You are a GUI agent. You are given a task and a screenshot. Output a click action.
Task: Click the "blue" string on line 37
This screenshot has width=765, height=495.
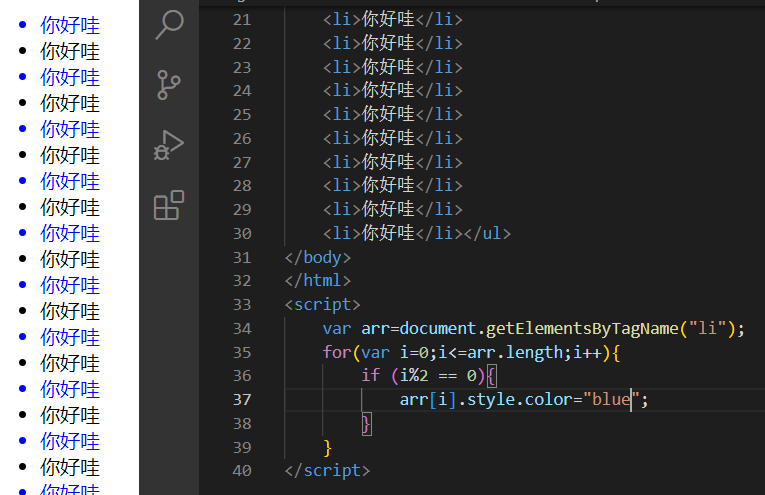(x=611, y=400)
